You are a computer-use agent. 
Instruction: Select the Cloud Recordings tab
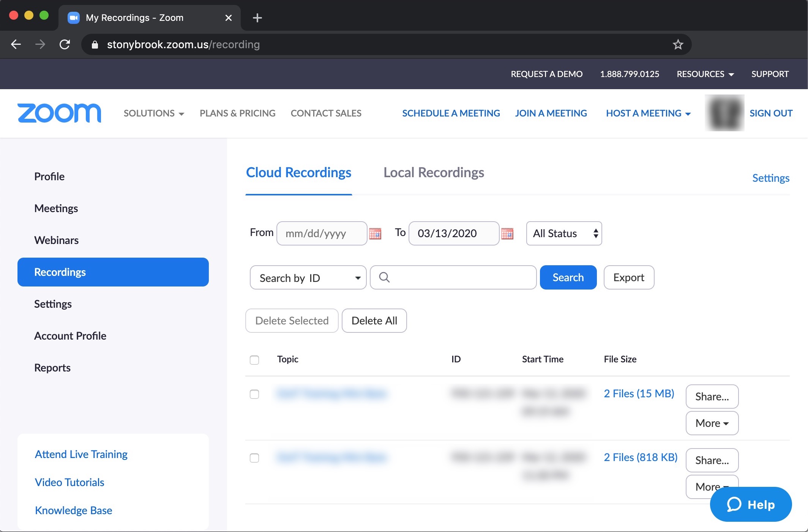[x=299, y=172]
